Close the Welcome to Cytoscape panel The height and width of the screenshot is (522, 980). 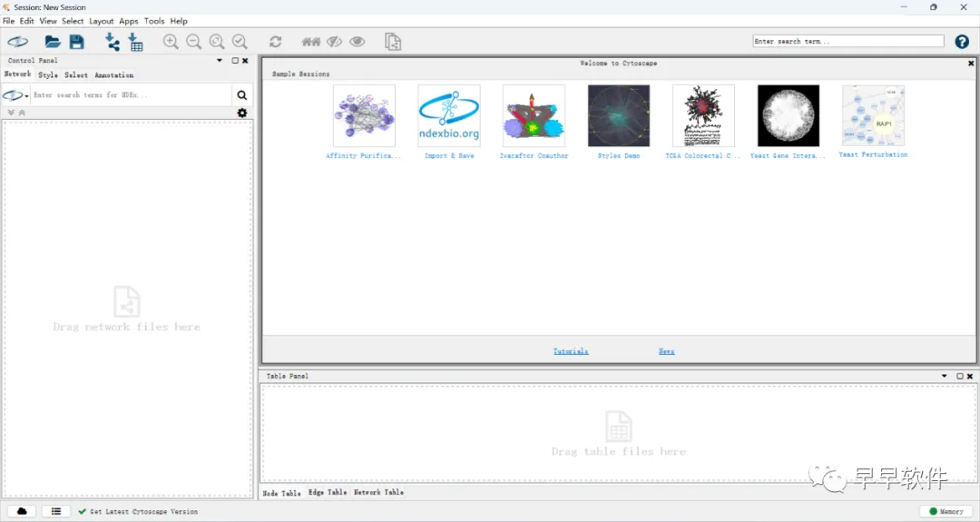[971, 64]
